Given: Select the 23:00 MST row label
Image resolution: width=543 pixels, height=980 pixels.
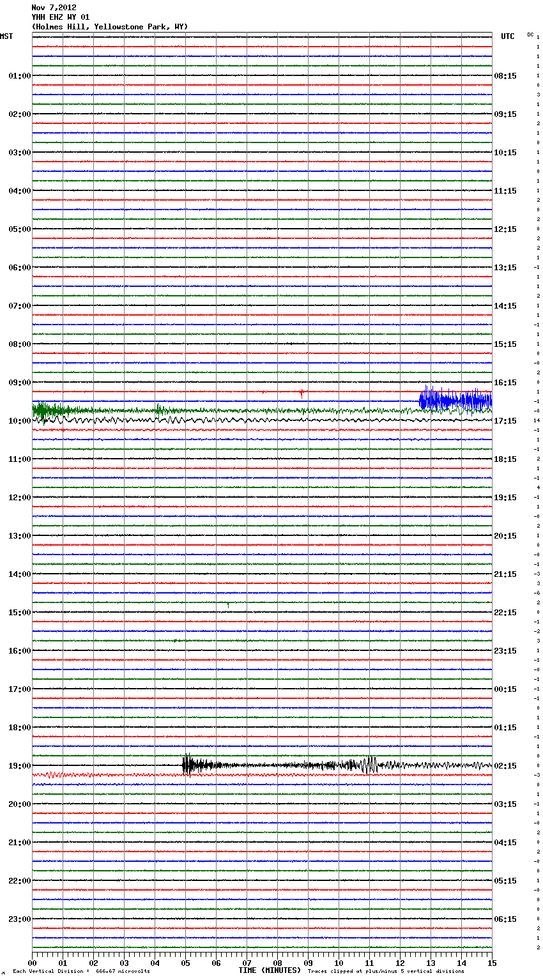Looking at the screenshot, I should tap(20, 919).
